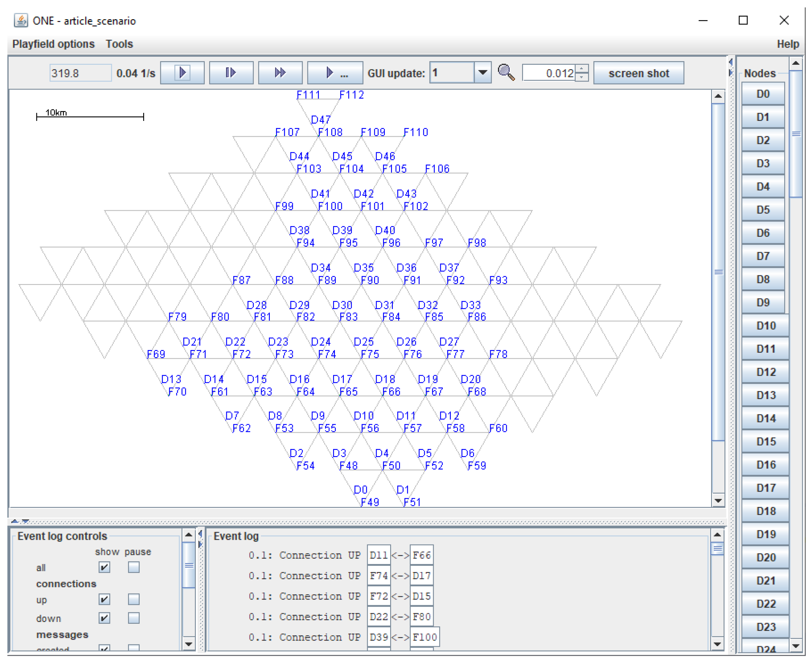Collapse the event log split pane arrow
Viewport: 812px width, 661px height.
tap(25, 521)
